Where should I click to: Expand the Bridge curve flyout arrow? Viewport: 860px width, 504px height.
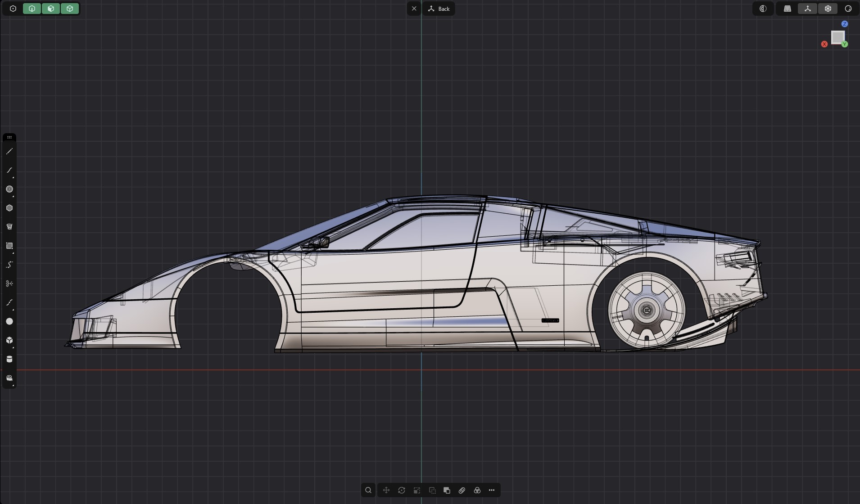click(x=13, y=310)
